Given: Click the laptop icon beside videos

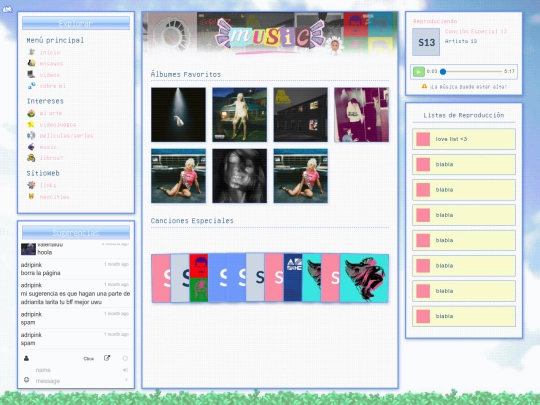Looking at the screenshot, I should coord(31,74).
